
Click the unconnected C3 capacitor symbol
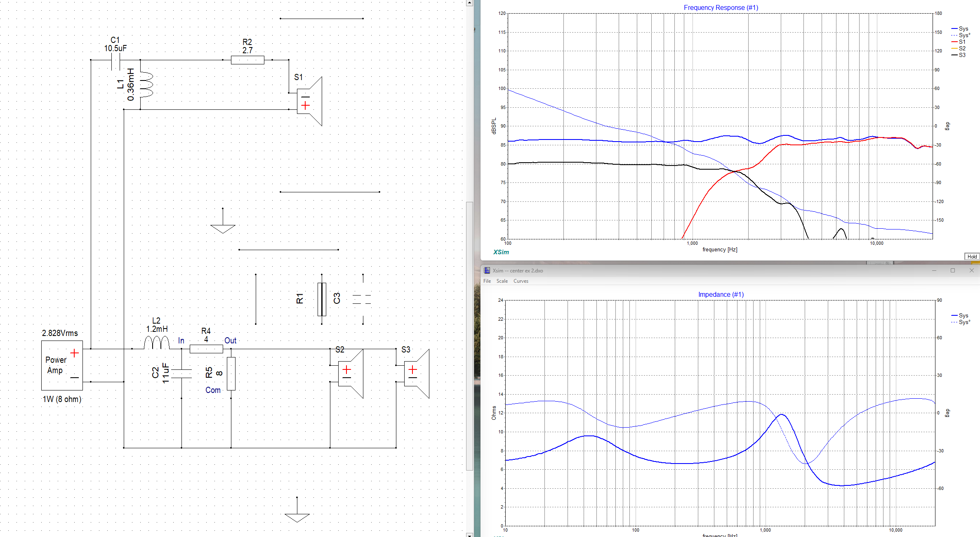[x=362, y=299]
